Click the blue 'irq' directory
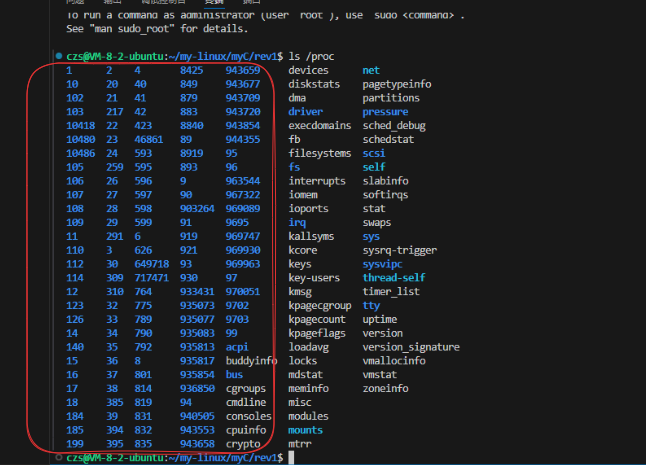This screenshot has width=646, height=465. coord(297,223)
